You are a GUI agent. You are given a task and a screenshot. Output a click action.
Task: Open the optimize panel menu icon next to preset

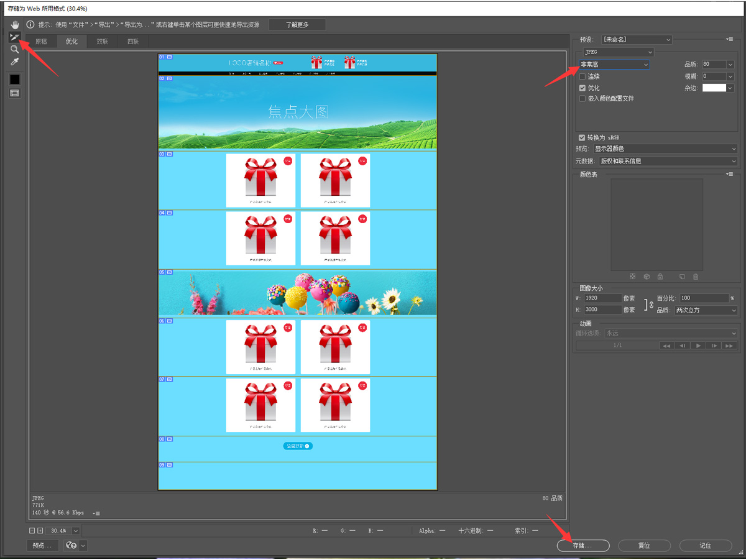[729, 40]
